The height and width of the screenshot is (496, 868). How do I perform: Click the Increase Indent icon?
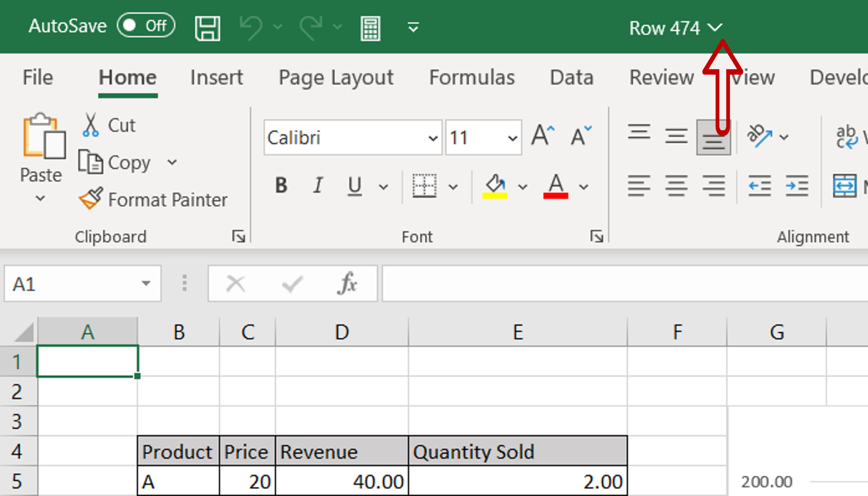pos(797,186)
